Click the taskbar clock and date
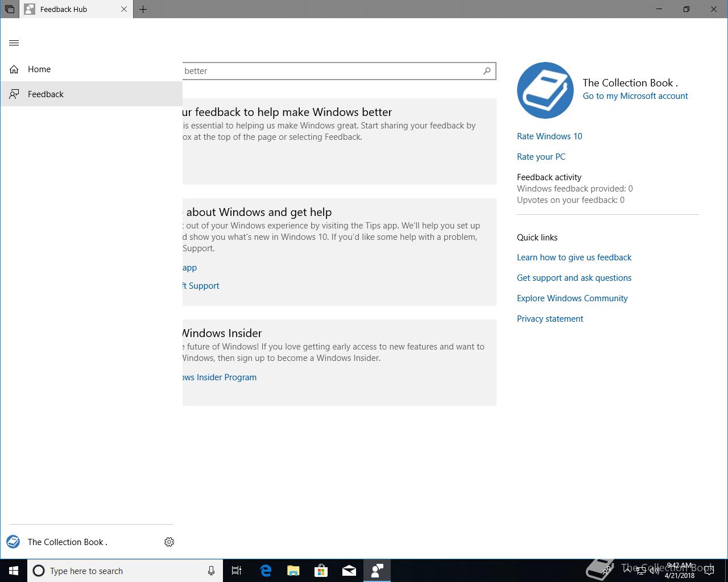Viewport: 728px width, 582px height. (680, 571)
